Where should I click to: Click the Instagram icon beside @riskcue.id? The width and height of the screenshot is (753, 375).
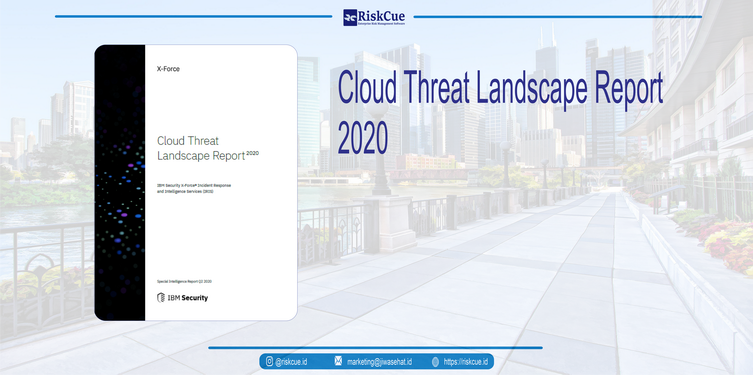(x=269, y=362)
